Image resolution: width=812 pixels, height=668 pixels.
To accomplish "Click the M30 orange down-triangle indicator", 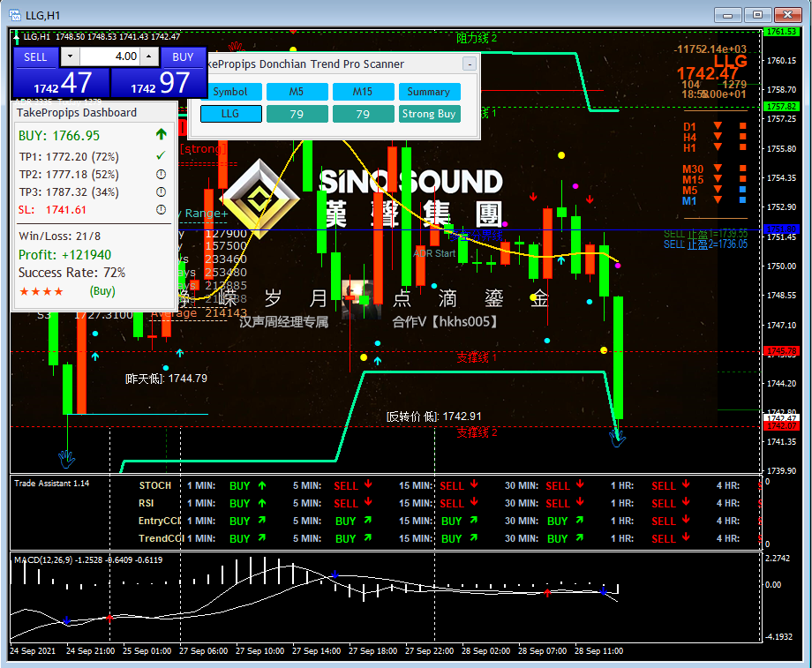I will click(x=718, y=169).
